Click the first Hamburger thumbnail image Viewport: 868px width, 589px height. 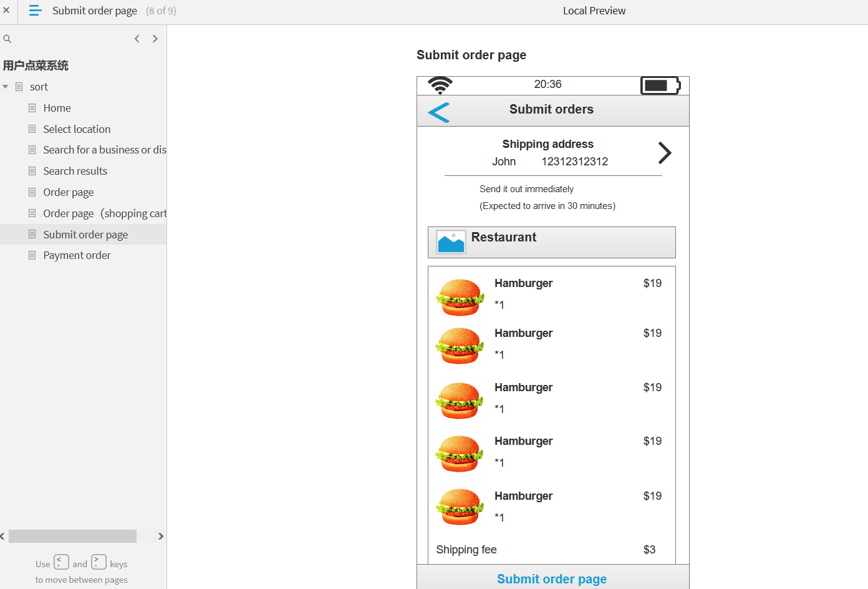click(x=460, y=297)
